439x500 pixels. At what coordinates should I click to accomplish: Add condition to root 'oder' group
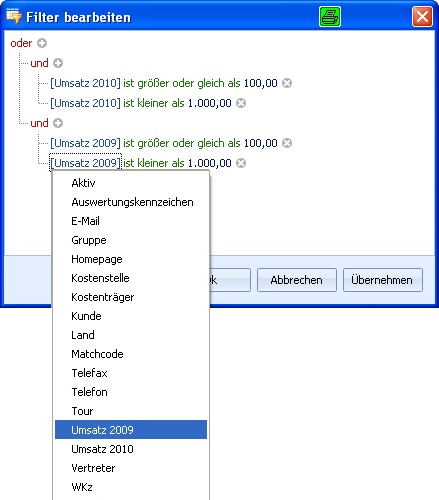[x=42, y=43]
